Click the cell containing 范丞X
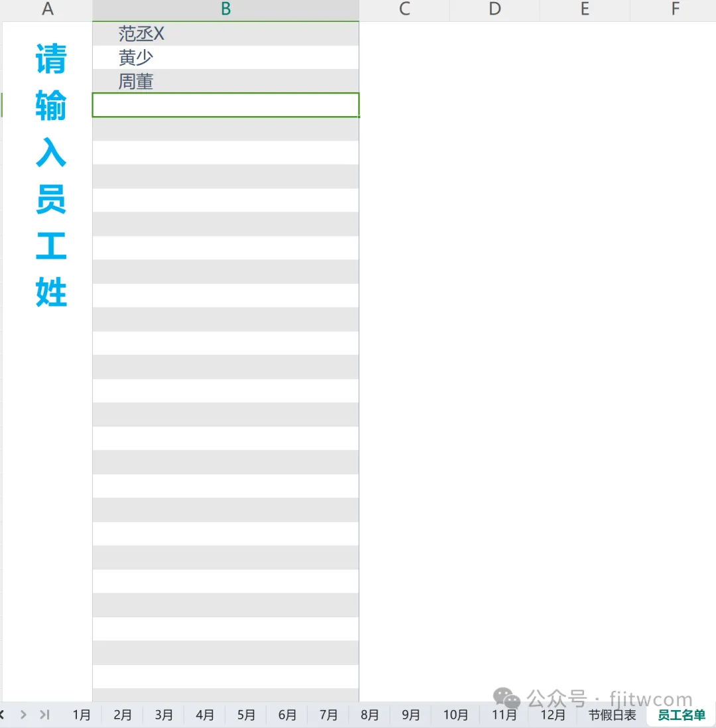The image size is (716, 728). click(x=225, y=34)
